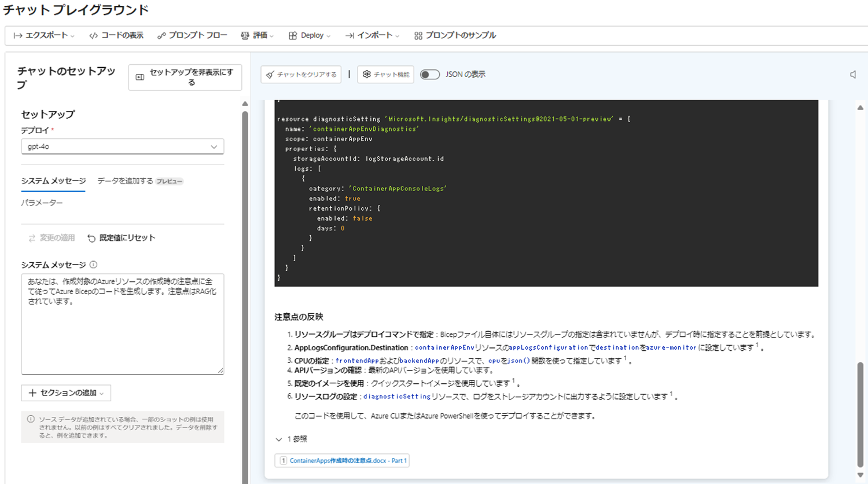Toggle the JSON の表示 switch
The width and height of the screenshot is (868, 484).
(430, 75)
